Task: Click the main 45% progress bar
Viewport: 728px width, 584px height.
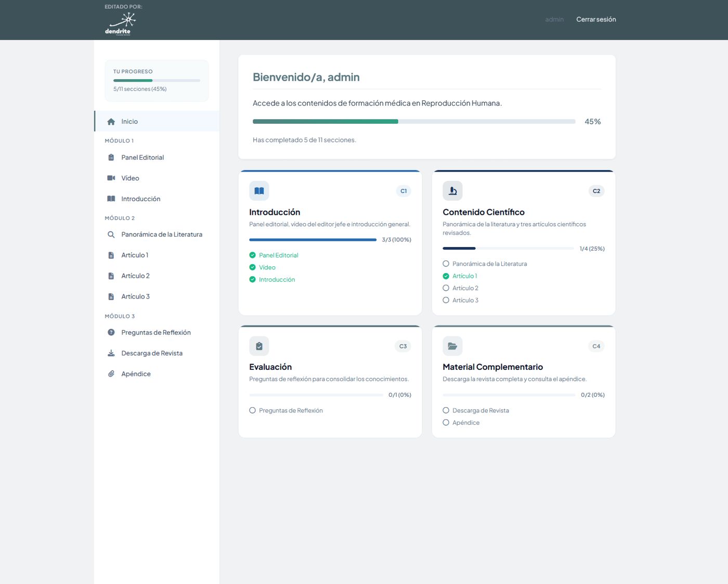Action: [x=414, y=121]
